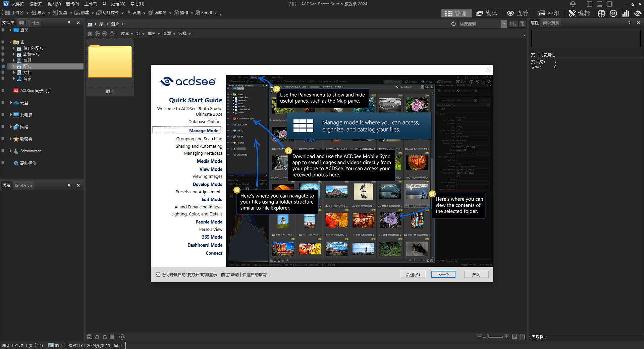Open View mode with eye icon
The width and height of the screenshot is (644, 349).
click(517, 13)
